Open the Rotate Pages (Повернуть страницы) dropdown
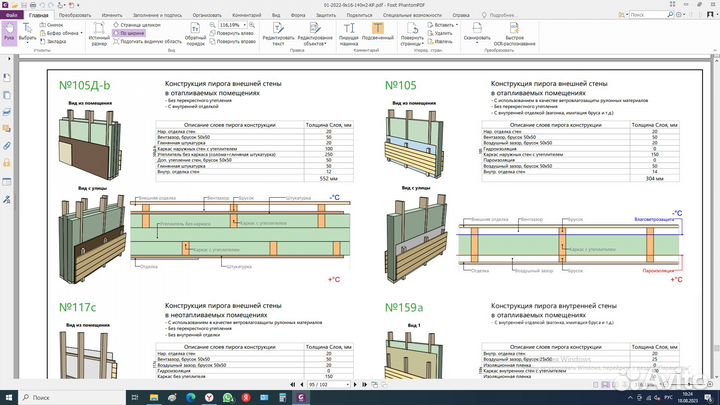 point(412,34)
